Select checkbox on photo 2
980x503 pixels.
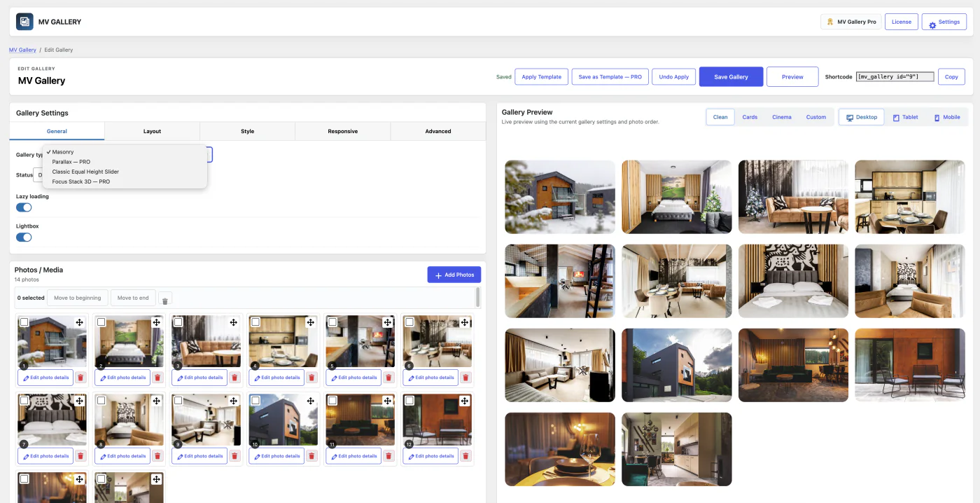click(101, 322)
